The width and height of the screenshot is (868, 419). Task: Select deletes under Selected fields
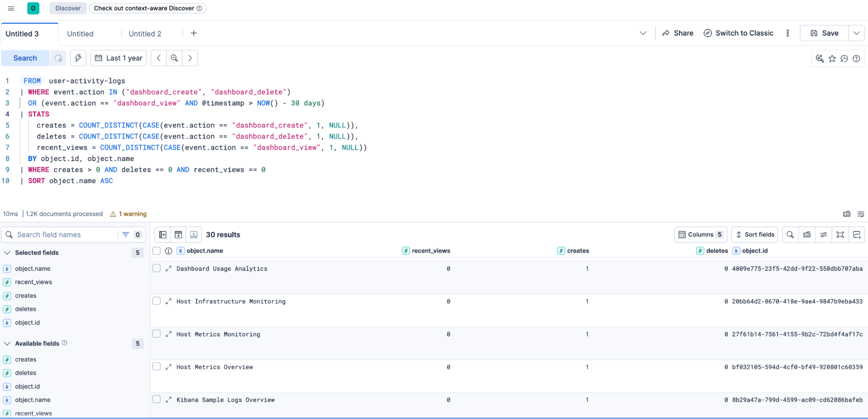point(26,309)
